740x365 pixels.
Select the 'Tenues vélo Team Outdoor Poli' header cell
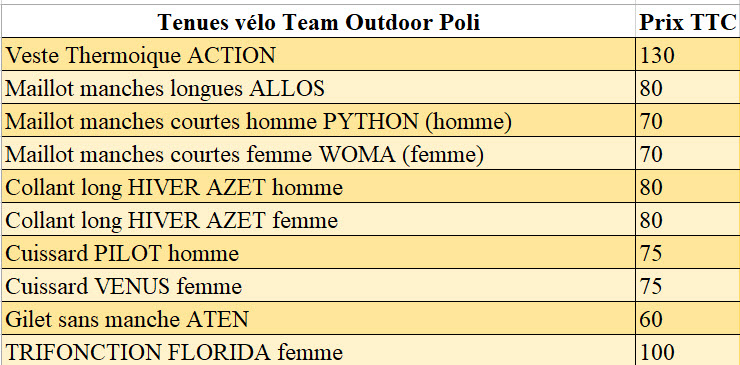(x=319, y=22)
